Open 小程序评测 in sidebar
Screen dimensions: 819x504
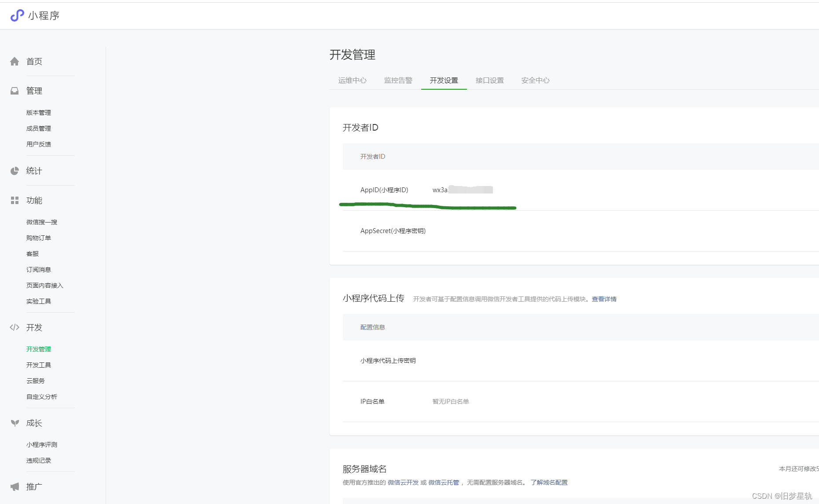(x=42, y=445)
